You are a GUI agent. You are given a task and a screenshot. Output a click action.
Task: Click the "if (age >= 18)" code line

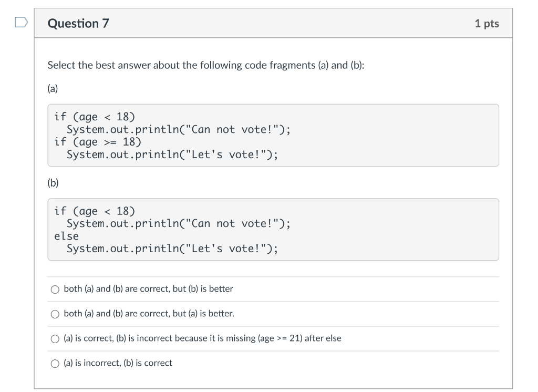pos(98,142)
